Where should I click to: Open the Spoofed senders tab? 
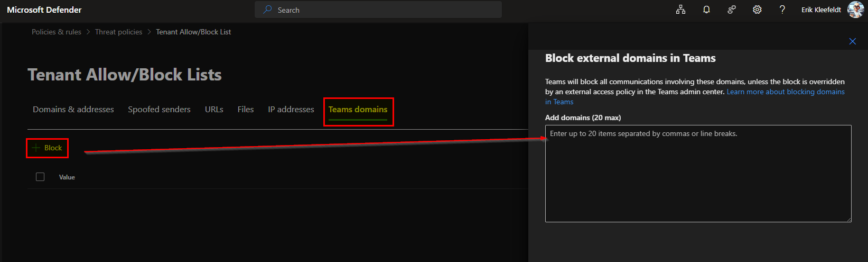[159, 110]
